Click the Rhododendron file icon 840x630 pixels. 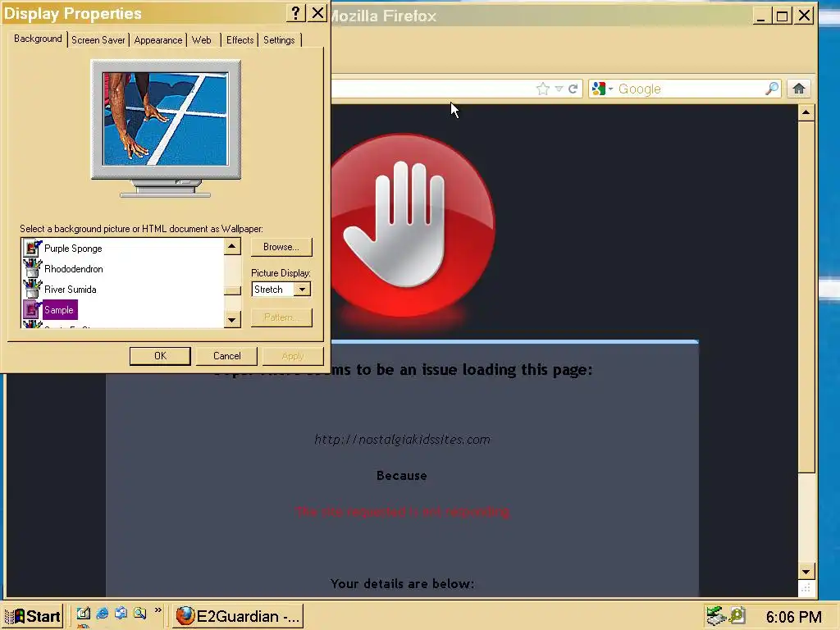point(32,268)
